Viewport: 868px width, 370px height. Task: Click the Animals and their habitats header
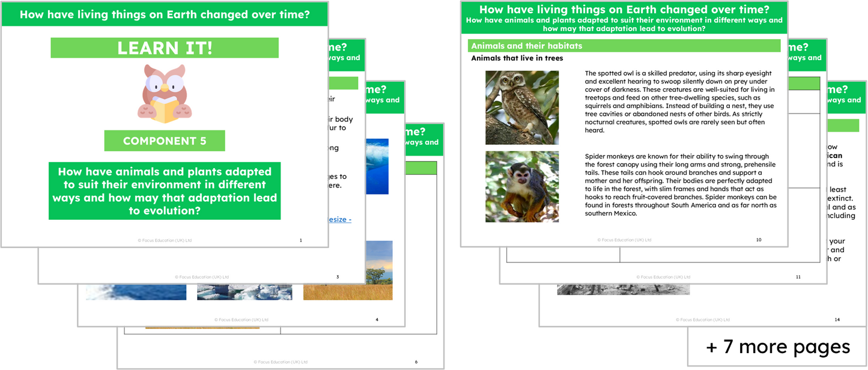click(625, 46)
